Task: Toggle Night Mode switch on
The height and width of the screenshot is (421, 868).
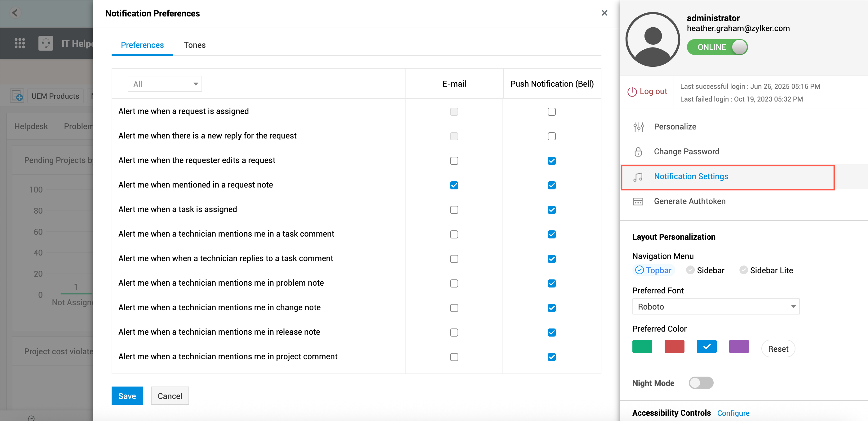Action: 701,383
